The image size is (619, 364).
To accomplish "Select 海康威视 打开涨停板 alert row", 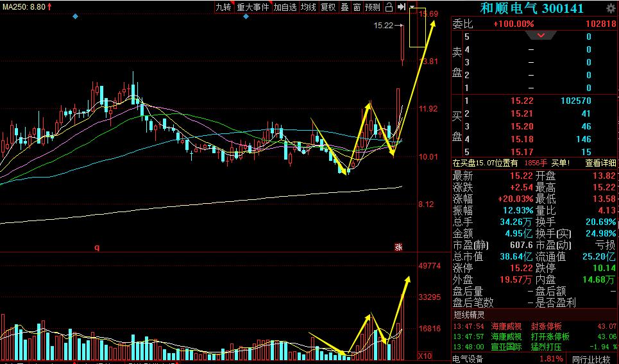I will pyautogui.click(x=535, y=337).
